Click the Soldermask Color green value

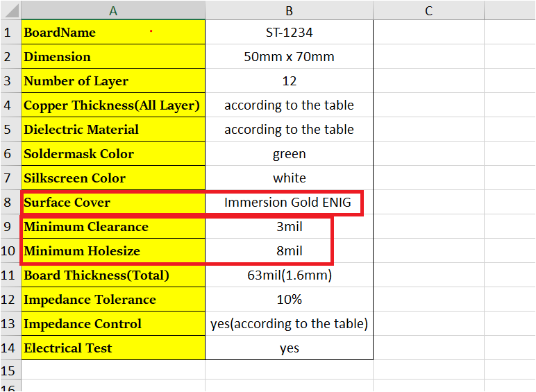(x=289, y=154)
